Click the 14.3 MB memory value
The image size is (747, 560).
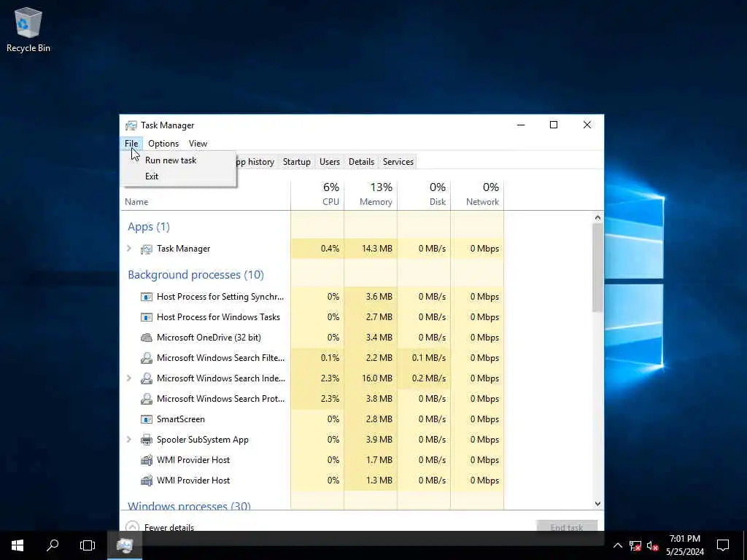point(377,249)
